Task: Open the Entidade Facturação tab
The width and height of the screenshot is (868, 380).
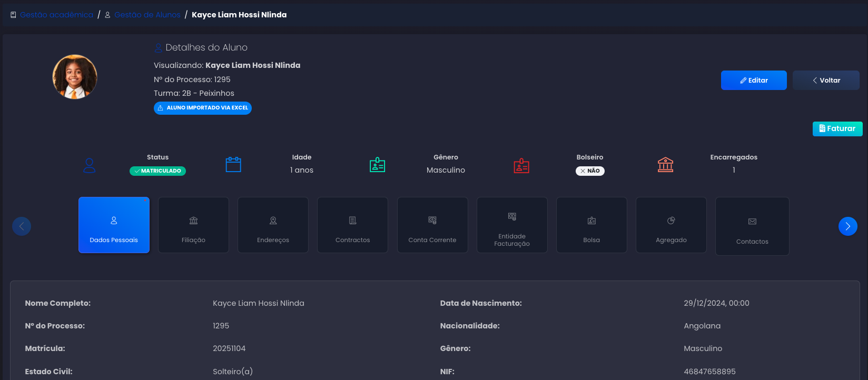Action: click(x=512, y=225)
